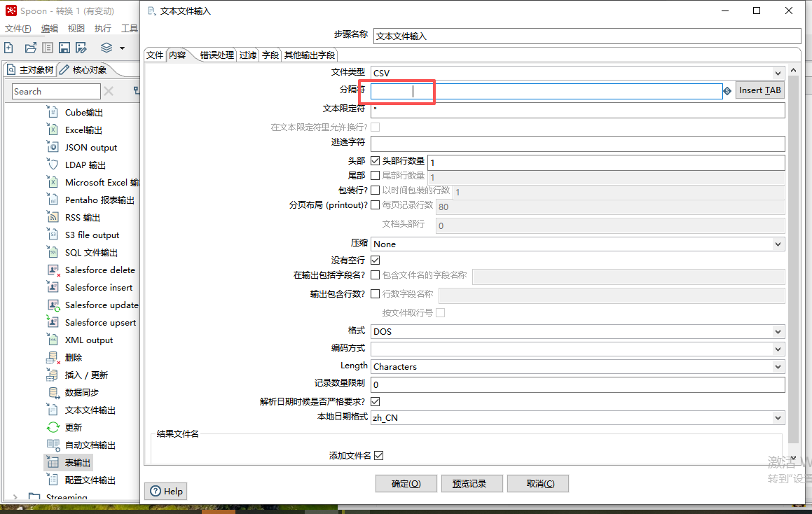This screenshot has height=514, width=812.
Task: Clear the search box with X icon
Action: click(109, 91)
